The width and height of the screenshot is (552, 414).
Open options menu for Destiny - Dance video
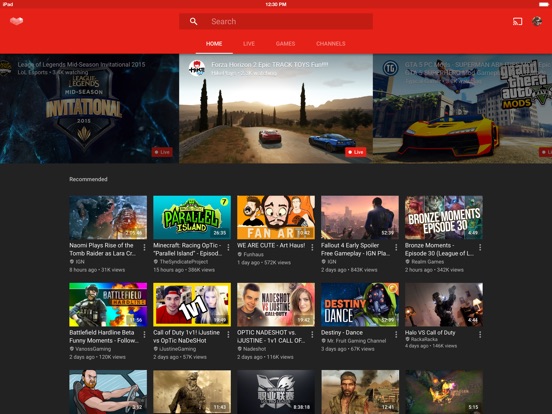(396, 334)
